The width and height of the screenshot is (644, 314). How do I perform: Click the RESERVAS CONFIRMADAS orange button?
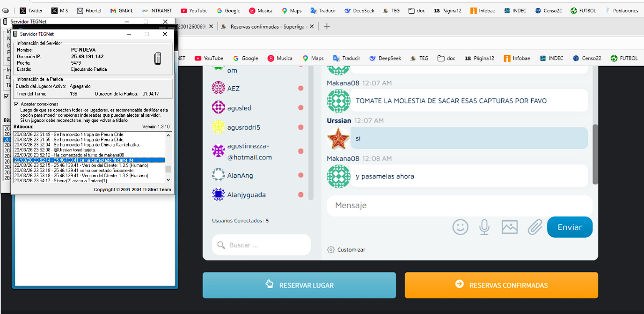point(501,285)
